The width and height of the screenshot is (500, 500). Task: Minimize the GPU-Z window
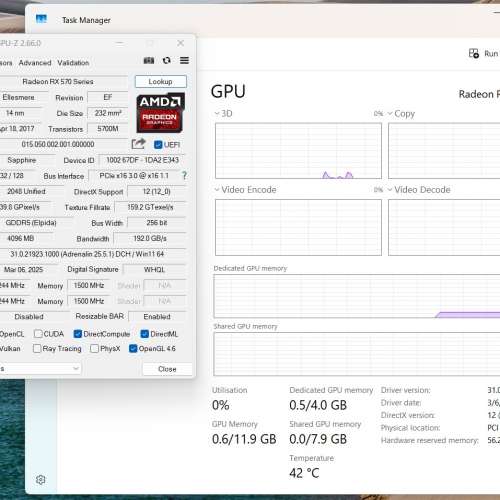pyautogui.click(x=120, y=43)
